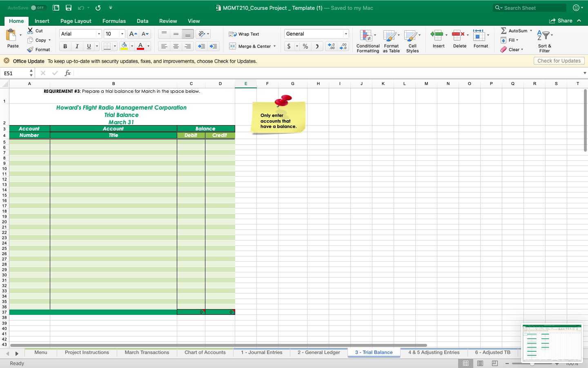Viewport: 588px width, 368px height.
Task: Switch to Page Break Preview in status bar
Action: [495, 363]
